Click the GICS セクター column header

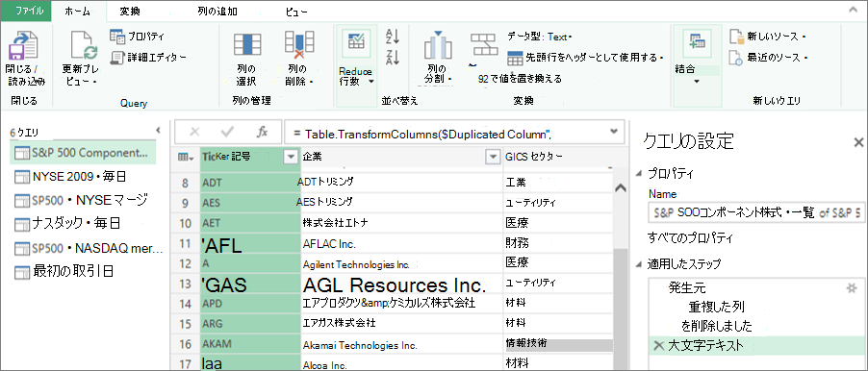coord(558,158)
